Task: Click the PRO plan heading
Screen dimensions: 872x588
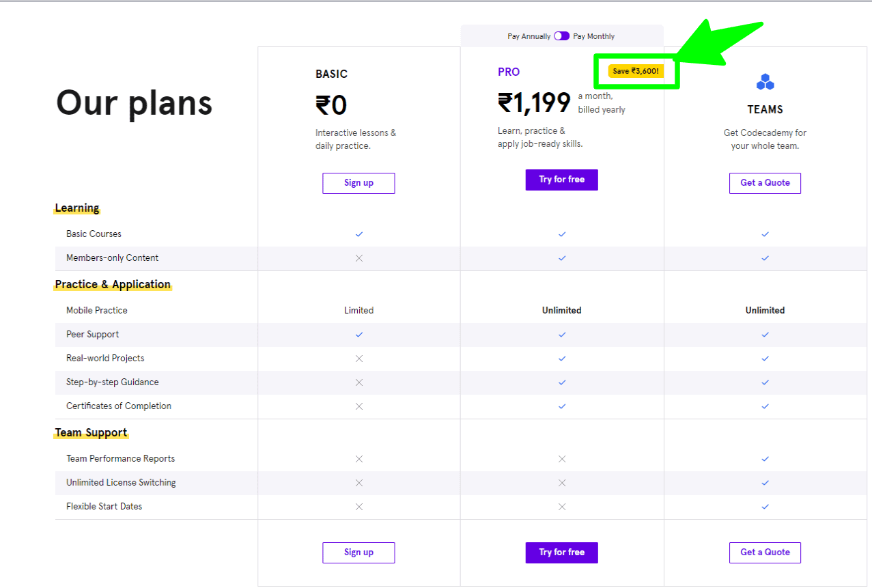Action: coord(509,72)
